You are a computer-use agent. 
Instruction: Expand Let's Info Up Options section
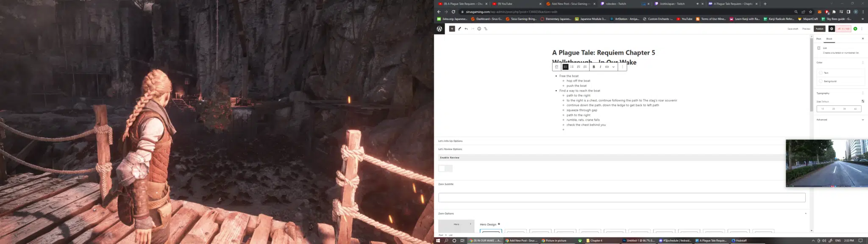tap(451, 141)
